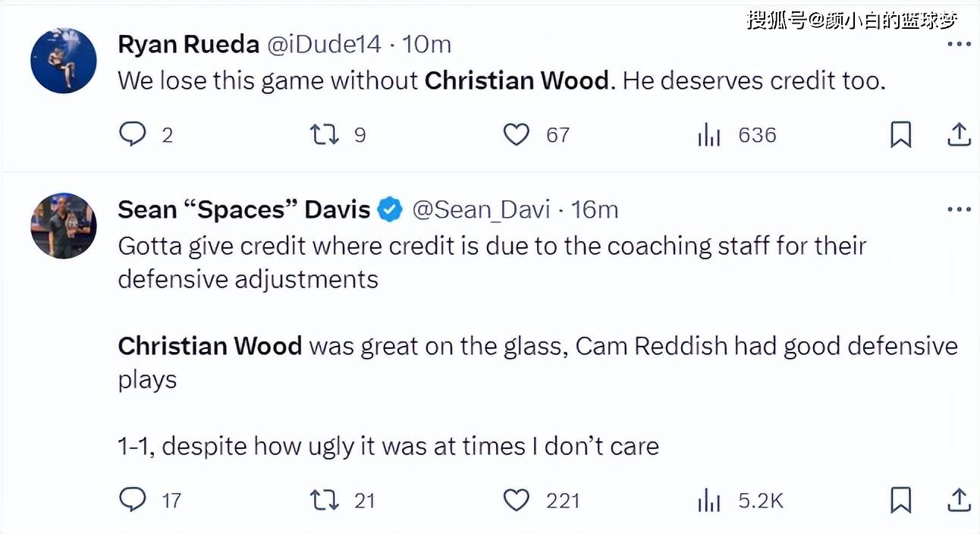
Task: Share Sean Davis's tweet
Action: coord(959,500)
